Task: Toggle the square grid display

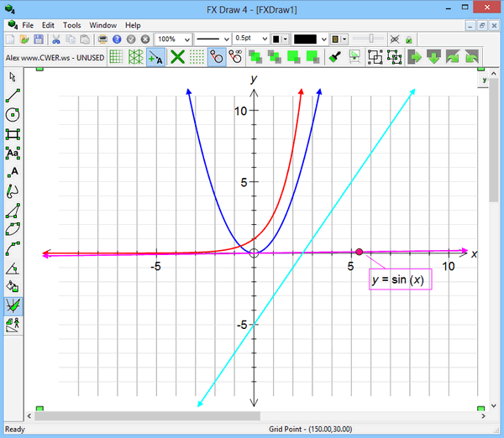Action: (116, 57)
